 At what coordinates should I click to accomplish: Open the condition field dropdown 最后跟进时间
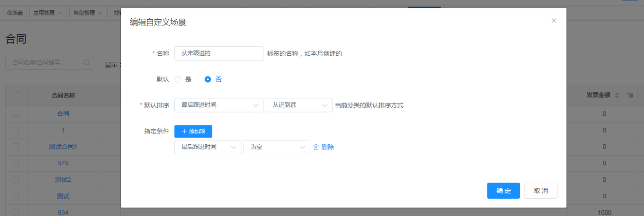point(208,147)
